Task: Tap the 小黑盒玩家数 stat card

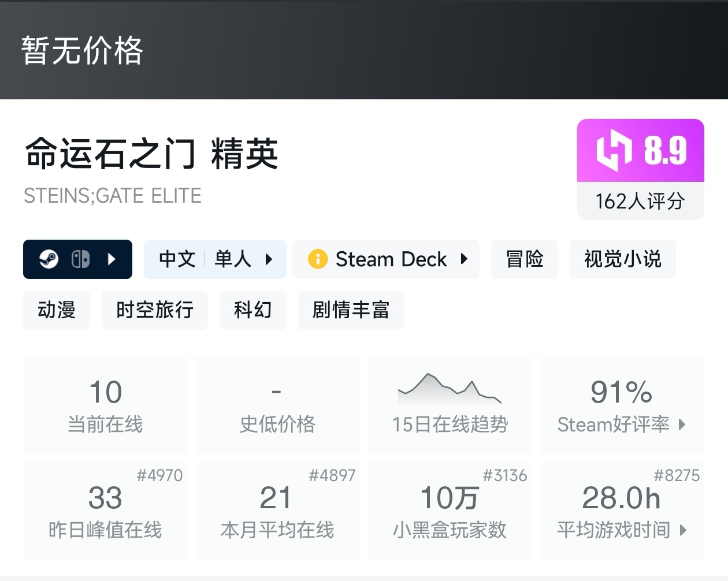Action: (x=450, y=511)
